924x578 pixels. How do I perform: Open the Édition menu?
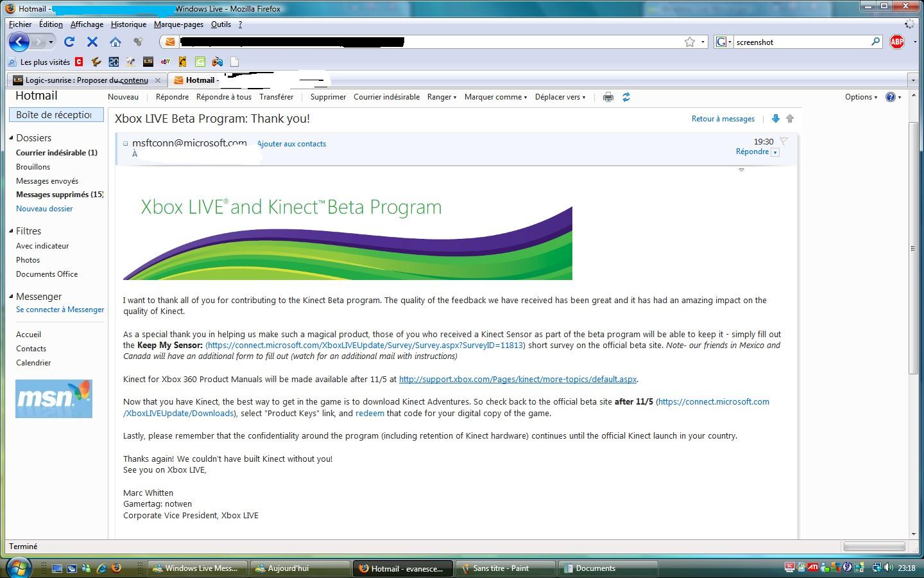(x=51, y=24)
